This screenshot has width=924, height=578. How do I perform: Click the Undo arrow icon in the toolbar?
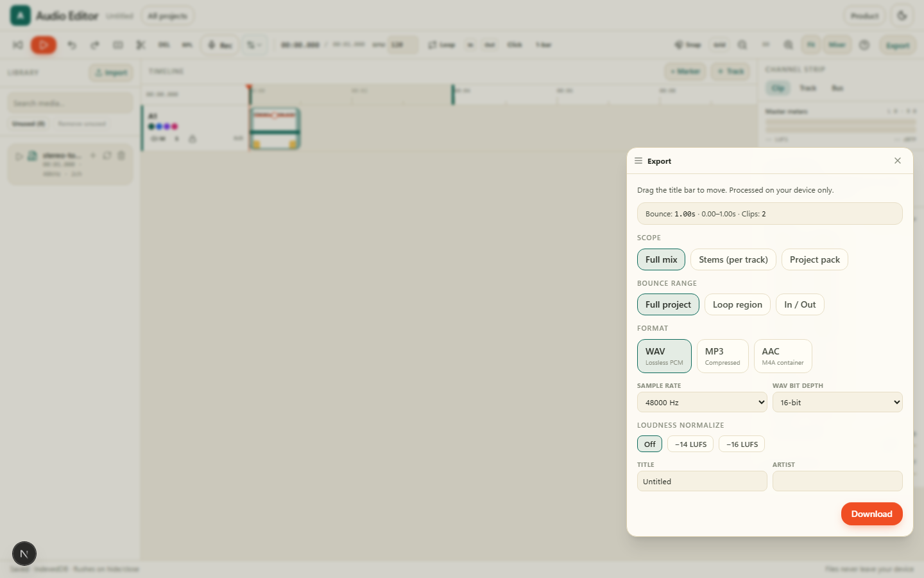(72, 45)
